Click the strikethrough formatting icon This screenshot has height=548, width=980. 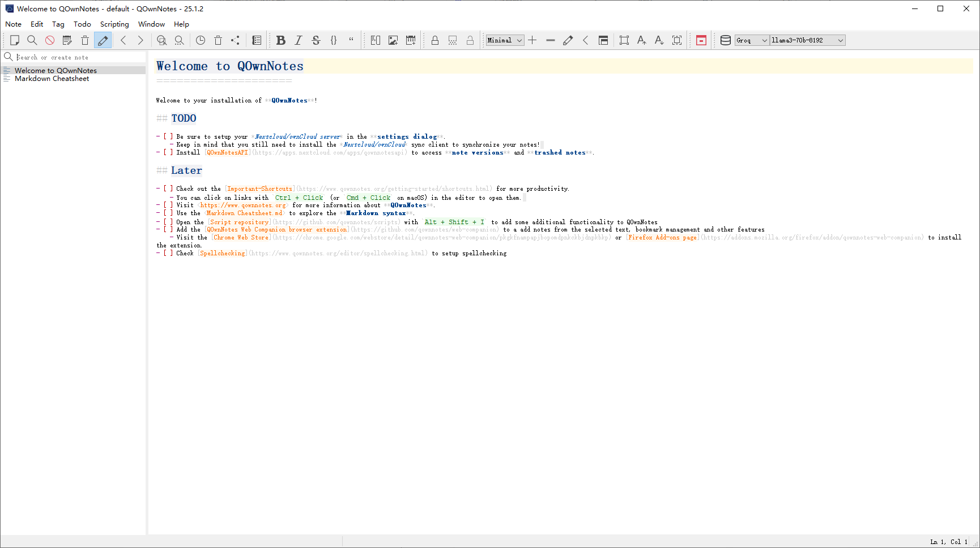click(x=316, y=40)
